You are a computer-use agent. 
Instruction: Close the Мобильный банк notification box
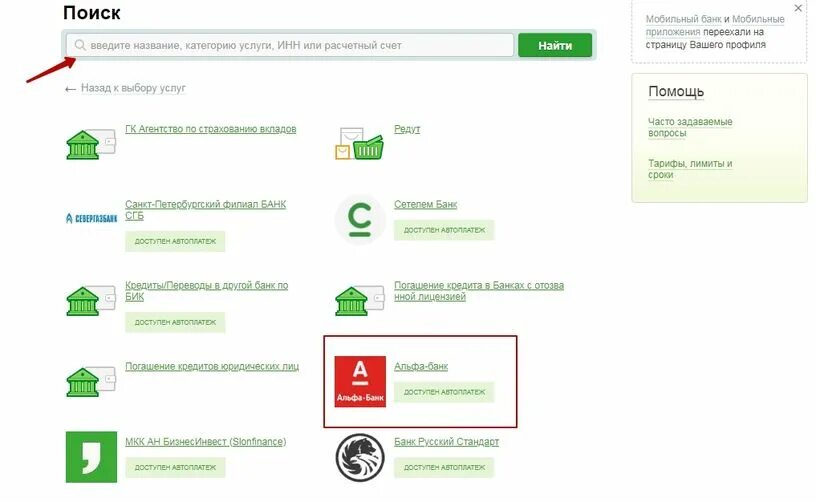798,8
